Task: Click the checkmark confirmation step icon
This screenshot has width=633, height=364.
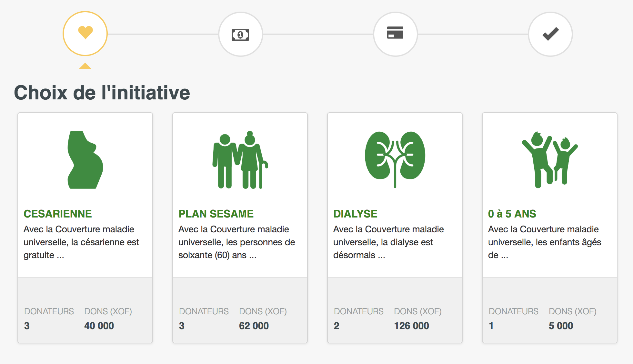Action: coord(550,34)
